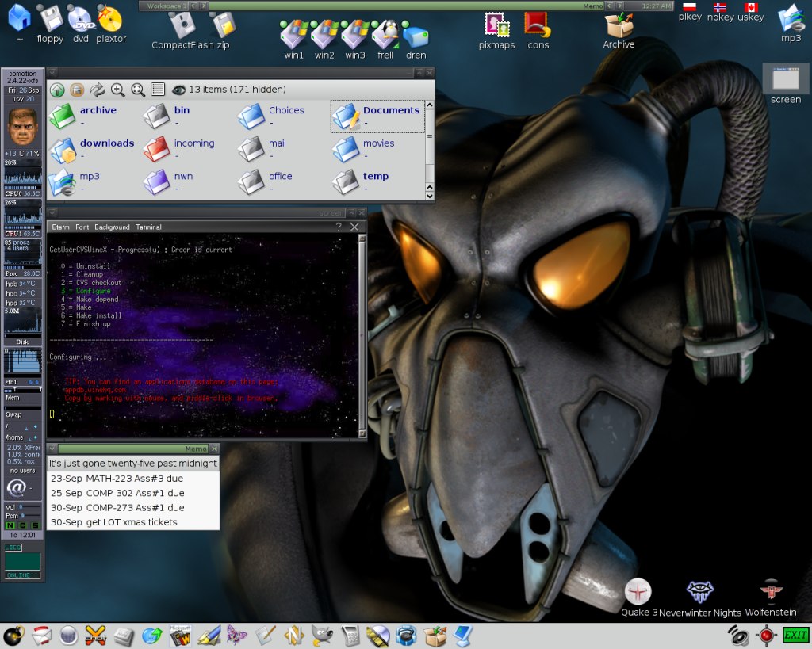Select the temp folder
The image size is (812, 649).
coord(361,182)
